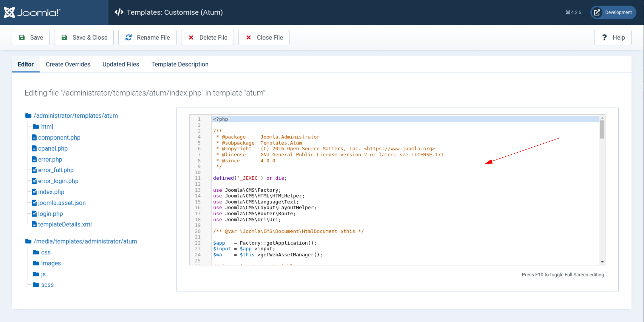
Task: Open error_login.php file
Action: coord(58,181)
